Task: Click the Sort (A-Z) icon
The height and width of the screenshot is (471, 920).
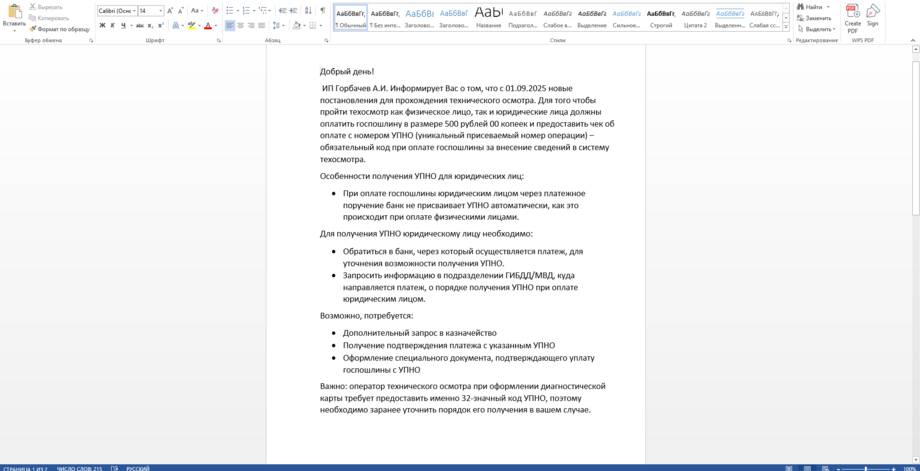Action: [308, 11]
